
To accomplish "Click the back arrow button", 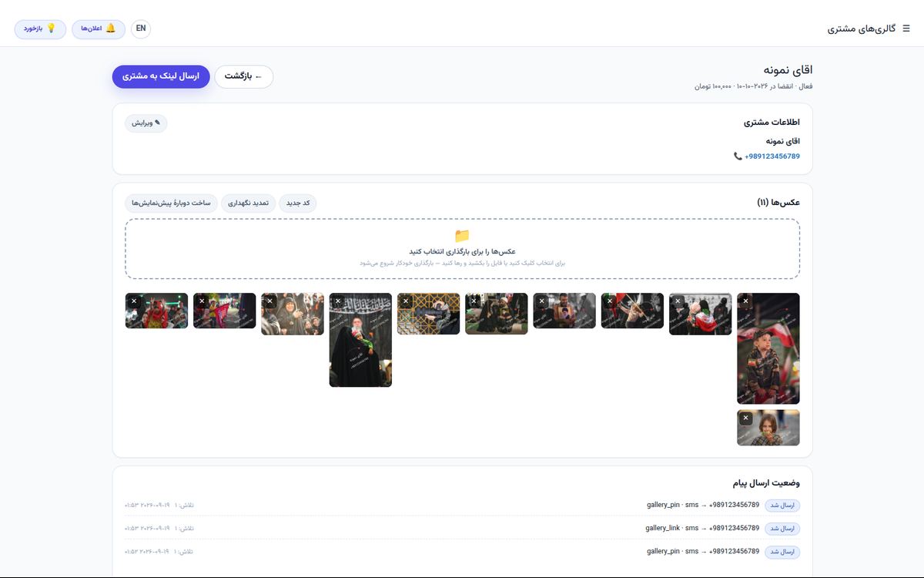I will pos(243,76).
